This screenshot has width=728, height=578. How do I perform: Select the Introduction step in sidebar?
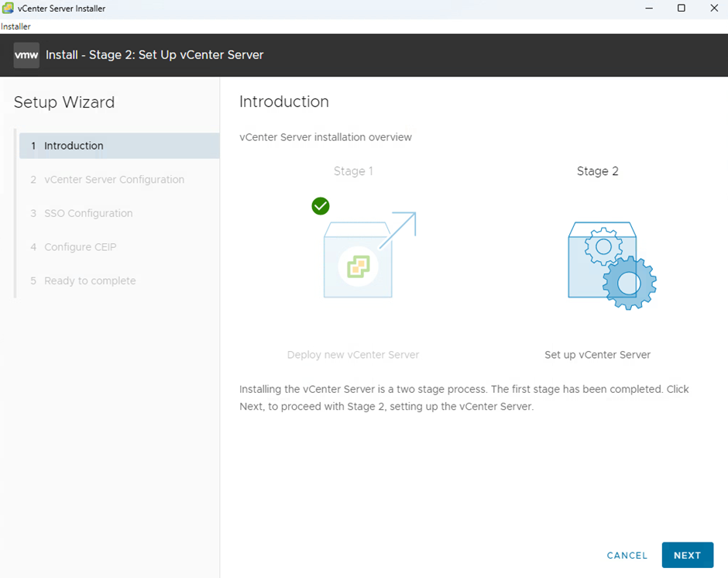(74, 146)
